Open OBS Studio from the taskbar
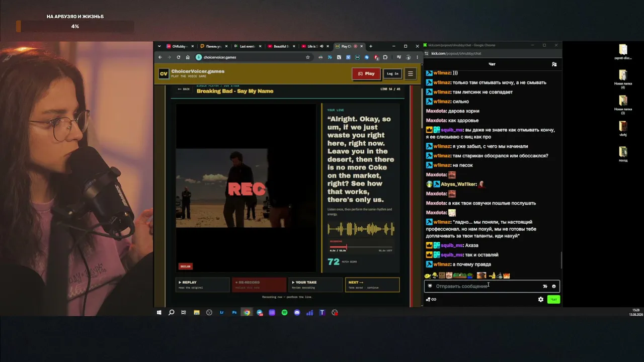The width and height of the screenshot is (644, 362). [209, 313]
